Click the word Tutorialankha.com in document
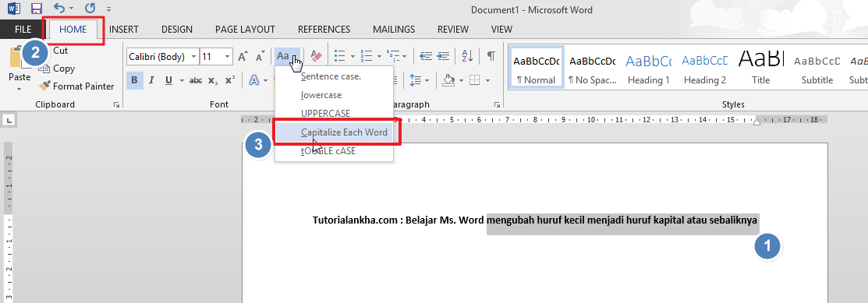 pos(354,220)
